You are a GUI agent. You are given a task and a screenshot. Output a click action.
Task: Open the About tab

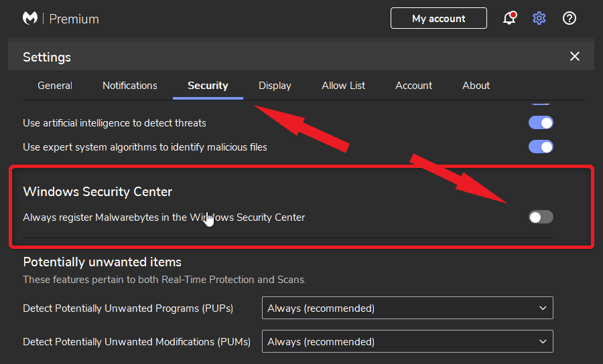[x=476, y=86]
